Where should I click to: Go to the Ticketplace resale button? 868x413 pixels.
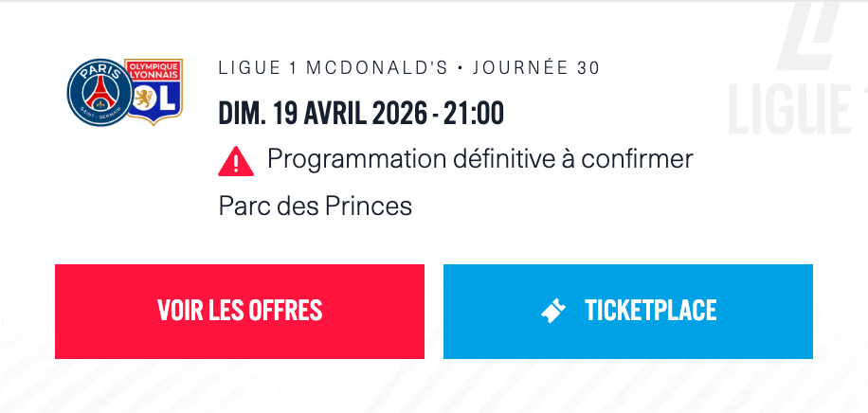tap(628, 311)
